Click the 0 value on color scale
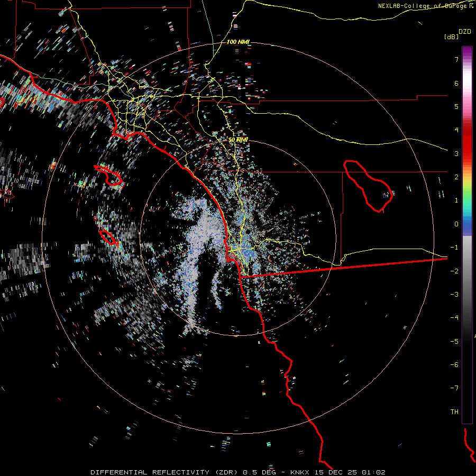 456,224
